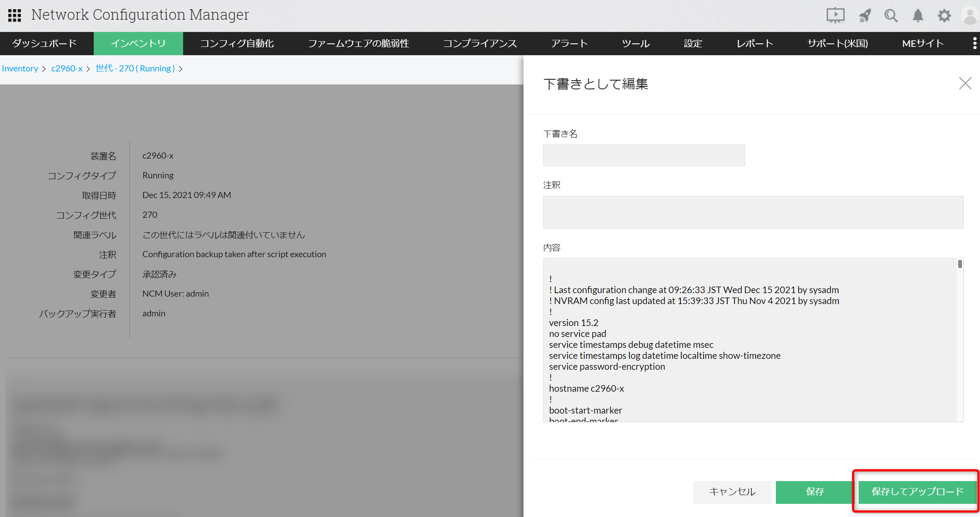The width and height of the screenshot is (980, 517).
Task: Click the キャンセル button
Action: pos(732,492)
